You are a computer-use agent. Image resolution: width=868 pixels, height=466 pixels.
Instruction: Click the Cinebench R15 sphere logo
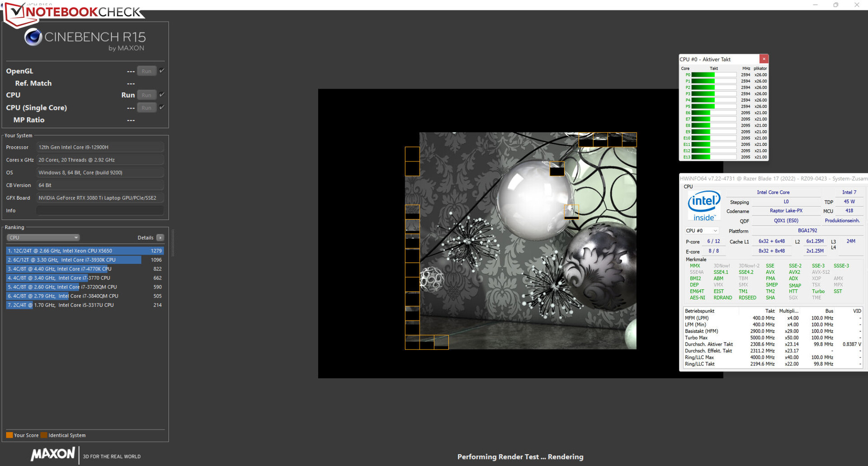pos(33,37)
